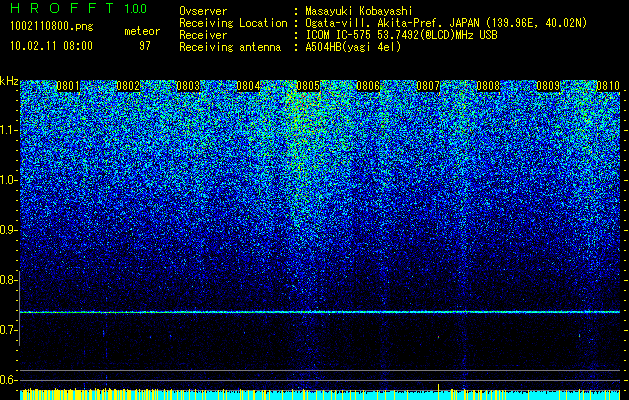Click the 0804 time marker
Screen dimensions: 629x400
pyautogui.click(x=248, y=86)
